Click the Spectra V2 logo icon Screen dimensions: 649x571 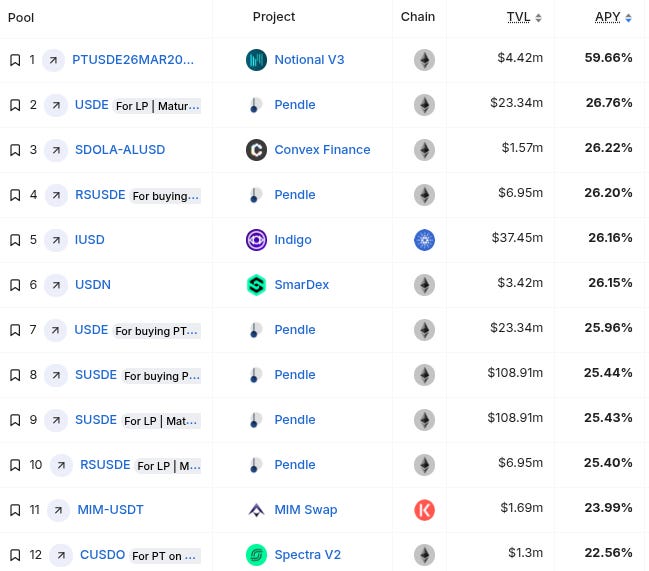[256, 555]
